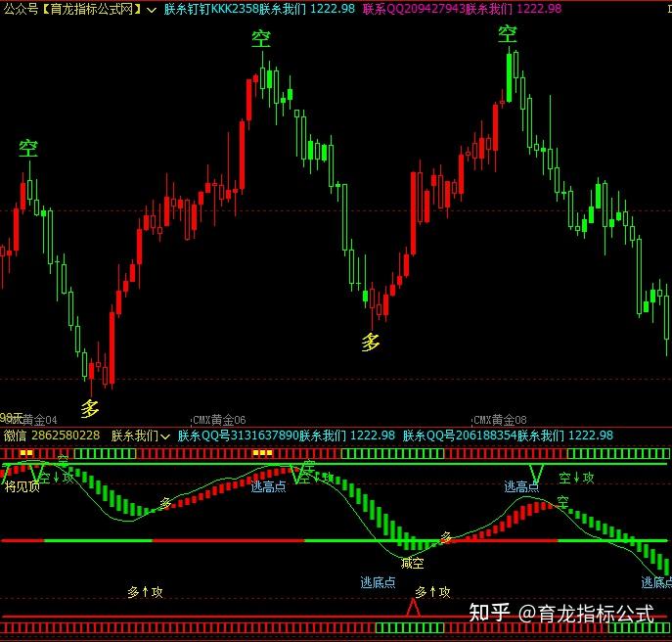This screenshot has width=672, height=642.
Task: Select the 联系QQ号206188354 indicator text
Action: (x=508, y=436)
